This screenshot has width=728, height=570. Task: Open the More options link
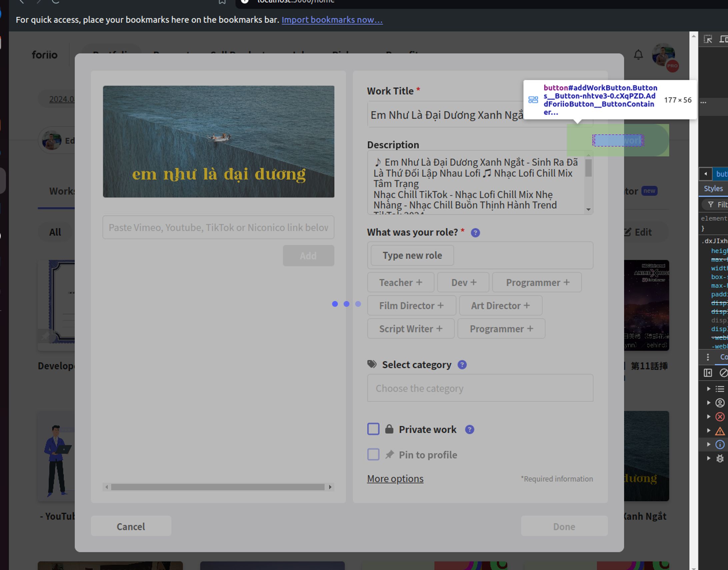(395, 479)
